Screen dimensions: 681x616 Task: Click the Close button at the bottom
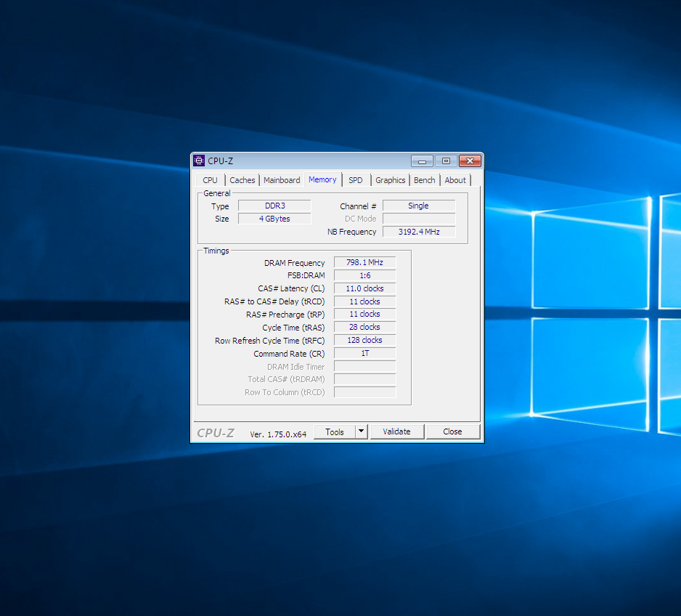452,431
